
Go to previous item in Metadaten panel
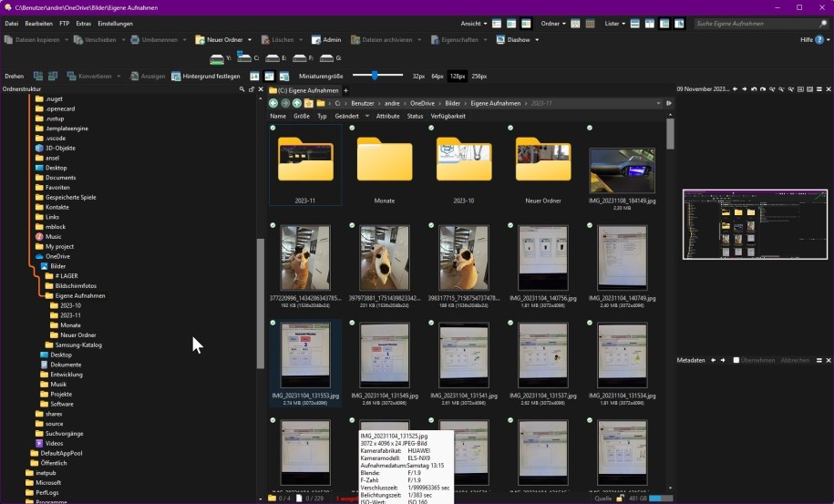(x=714, y=361)
